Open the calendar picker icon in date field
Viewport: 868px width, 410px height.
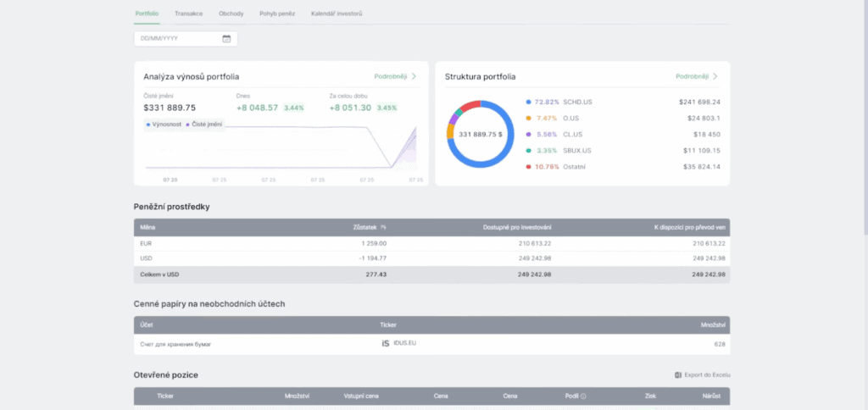point(226,39)
